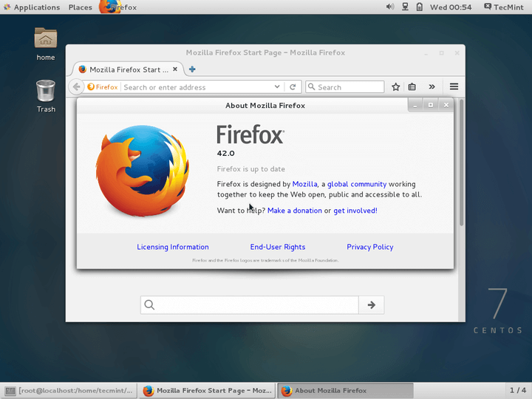Click the magnifier icon in start page search
The height and width of the screenshot is (399, 532).
[x=149, y=304]
